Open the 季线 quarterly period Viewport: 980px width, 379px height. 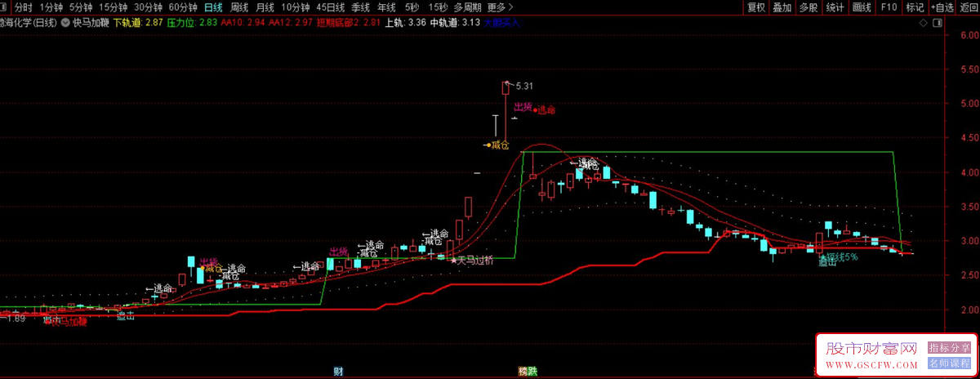[361, 7]
